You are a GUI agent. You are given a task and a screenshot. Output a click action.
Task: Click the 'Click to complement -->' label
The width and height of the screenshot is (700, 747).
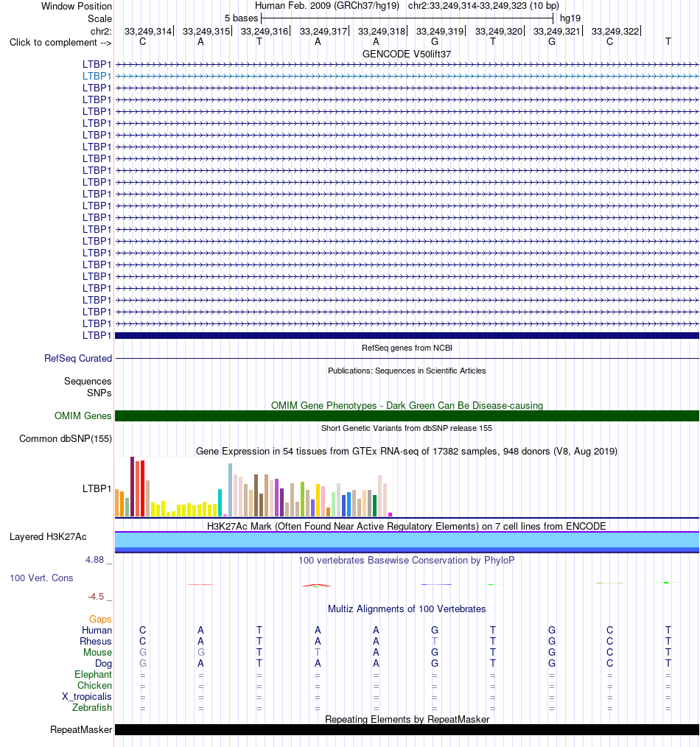(x=60, y=43)
